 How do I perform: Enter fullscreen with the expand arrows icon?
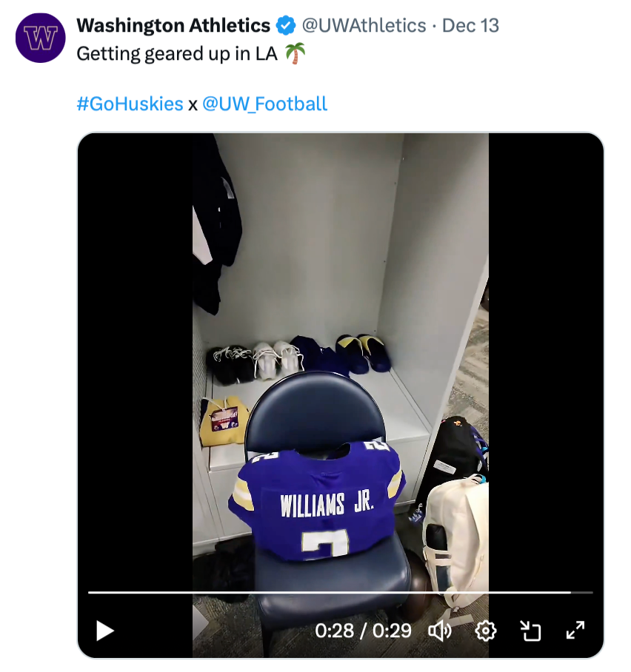[x=575, y=631]
